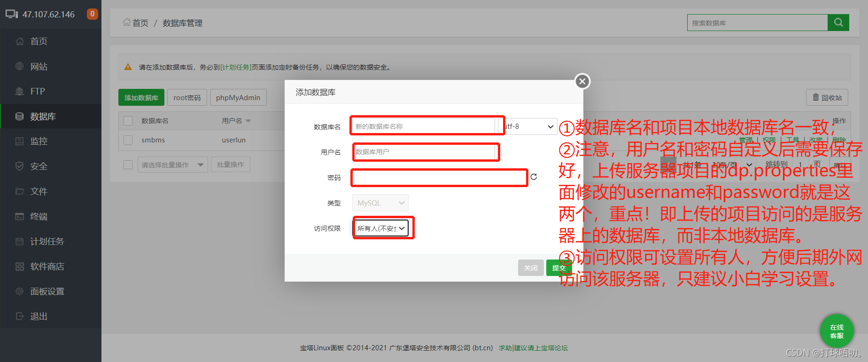Click the search database magnifier icon

[838, 23]
